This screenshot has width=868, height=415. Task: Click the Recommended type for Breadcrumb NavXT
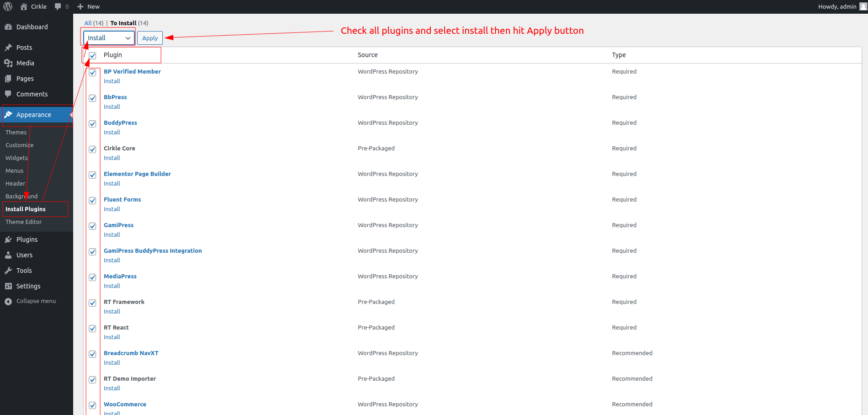[x=632, y=353]
